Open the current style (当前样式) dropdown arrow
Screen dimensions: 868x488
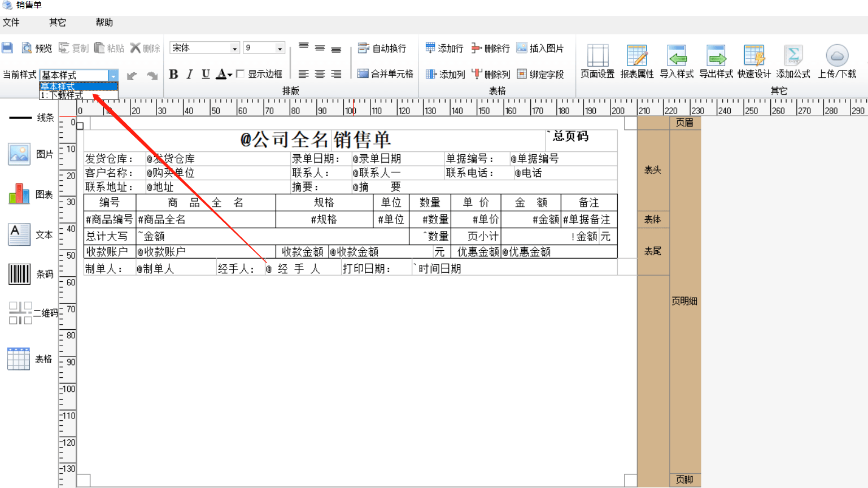click(x=114, y=75)
